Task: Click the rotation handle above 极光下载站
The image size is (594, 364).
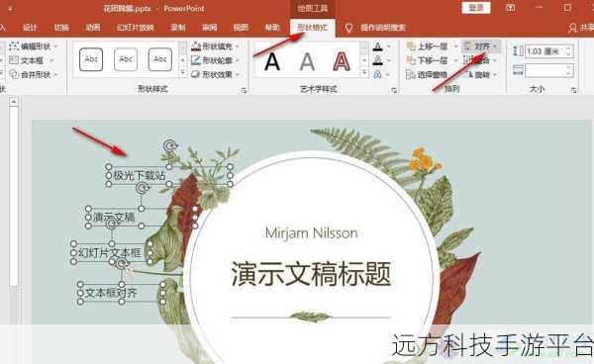Action: 170,145
